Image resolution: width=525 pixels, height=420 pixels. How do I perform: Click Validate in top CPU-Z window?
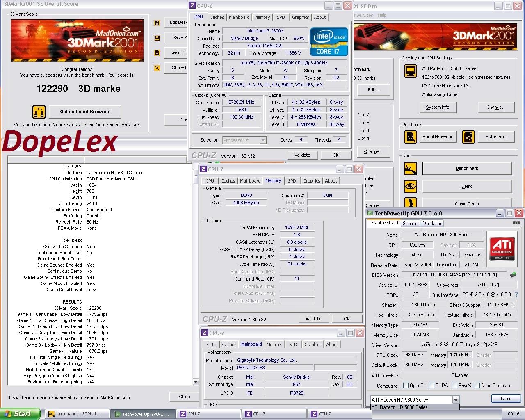coord(302,155)
